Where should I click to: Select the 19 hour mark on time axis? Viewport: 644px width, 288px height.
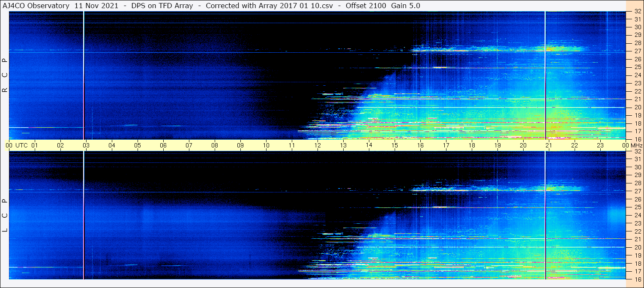(x=497, y=145)
